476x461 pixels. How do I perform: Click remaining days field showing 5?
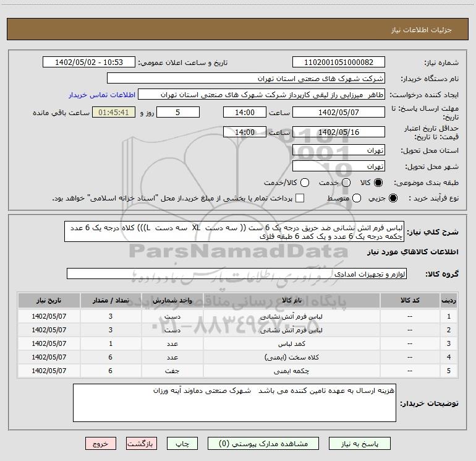(178, 112)
